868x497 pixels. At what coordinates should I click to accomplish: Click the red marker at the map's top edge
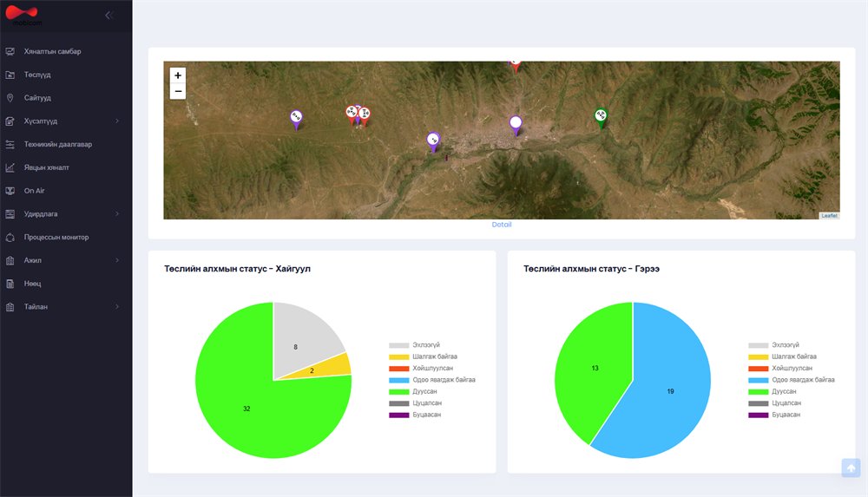tap(516, 66)
